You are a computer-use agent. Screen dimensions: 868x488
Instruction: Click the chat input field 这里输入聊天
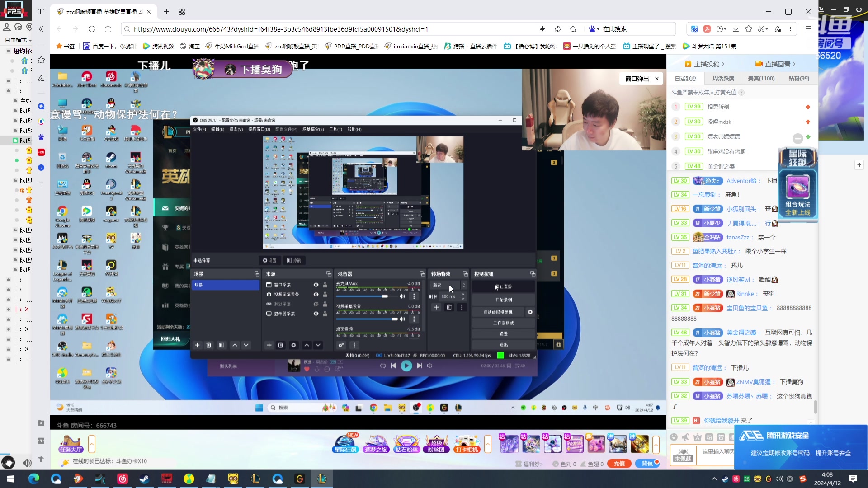point(718,451)
